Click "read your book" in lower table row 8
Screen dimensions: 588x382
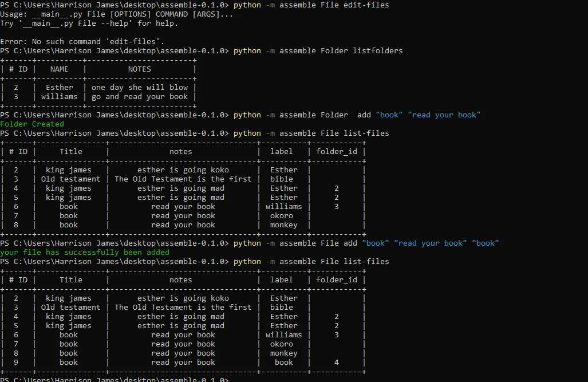(183, 353)
